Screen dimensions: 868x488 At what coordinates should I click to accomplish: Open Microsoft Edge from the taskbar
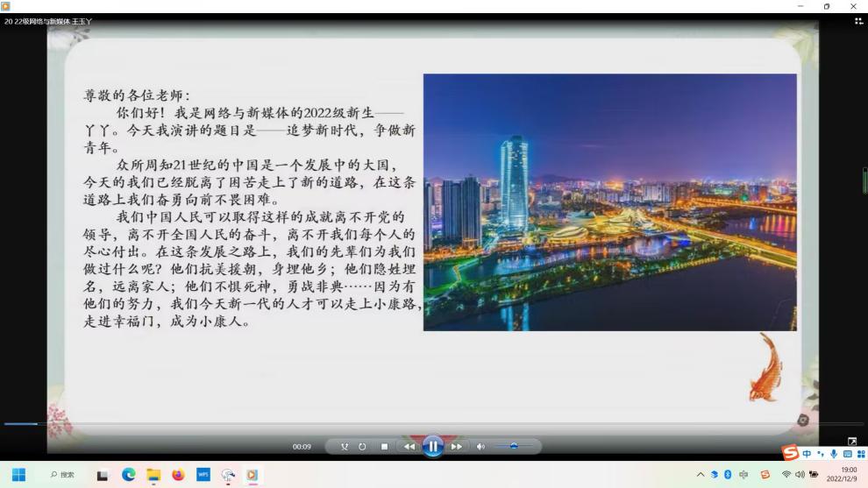129,475
